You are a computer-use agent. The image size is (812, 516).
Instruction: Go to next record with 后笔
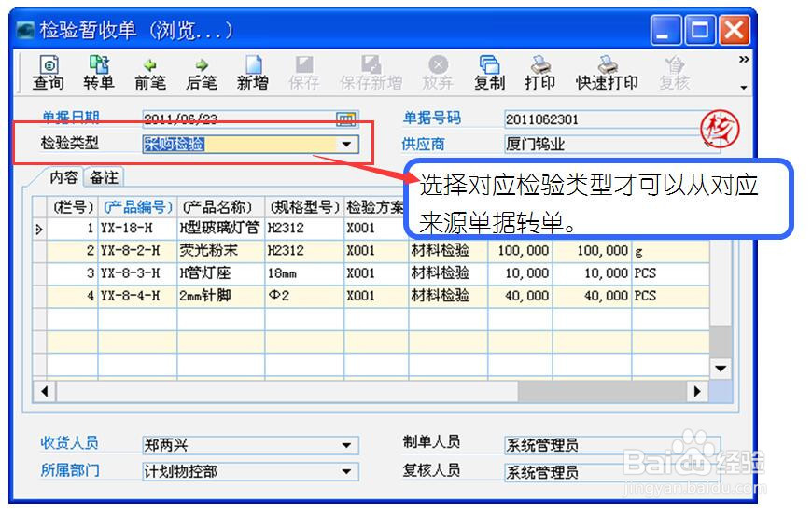point(202,73)
